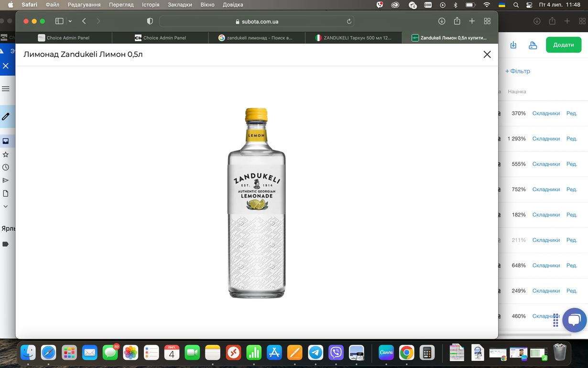Expand the chevron in left sidebar
The width and height of the screenshot is (588, 368).
coord(6,206)
